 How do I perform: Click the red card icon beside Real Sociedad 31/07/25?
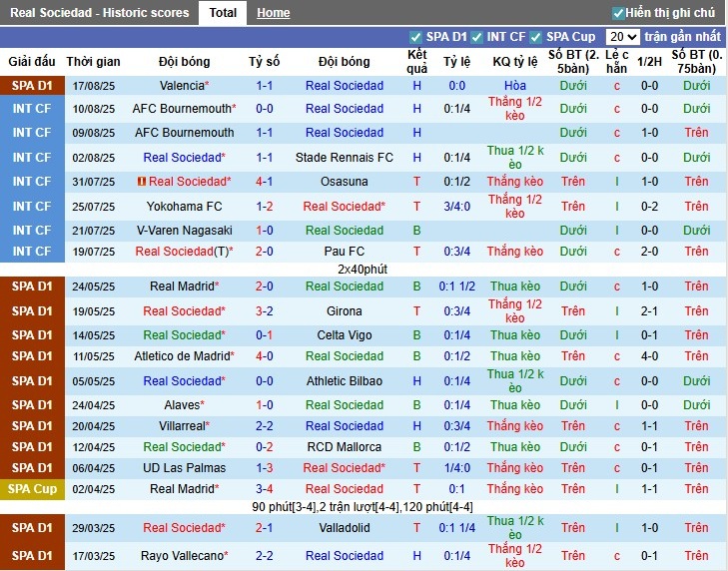pos(142,182)
